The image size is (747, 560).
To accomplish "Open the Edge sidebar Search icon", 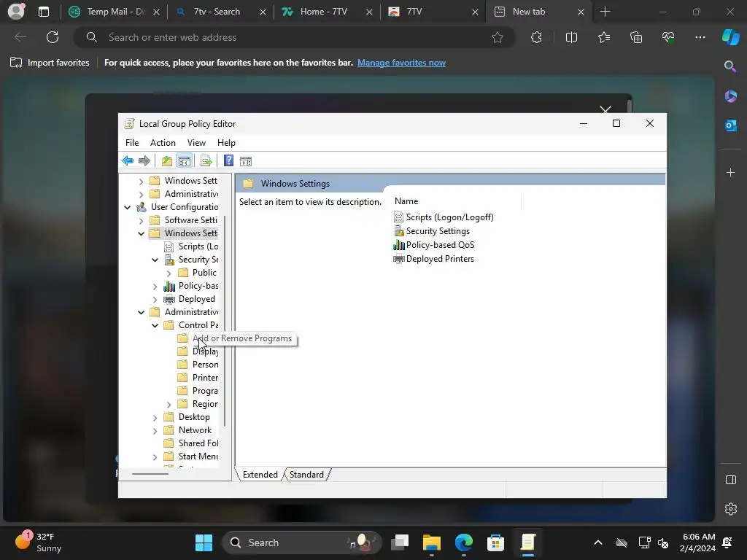I will 730,66.
